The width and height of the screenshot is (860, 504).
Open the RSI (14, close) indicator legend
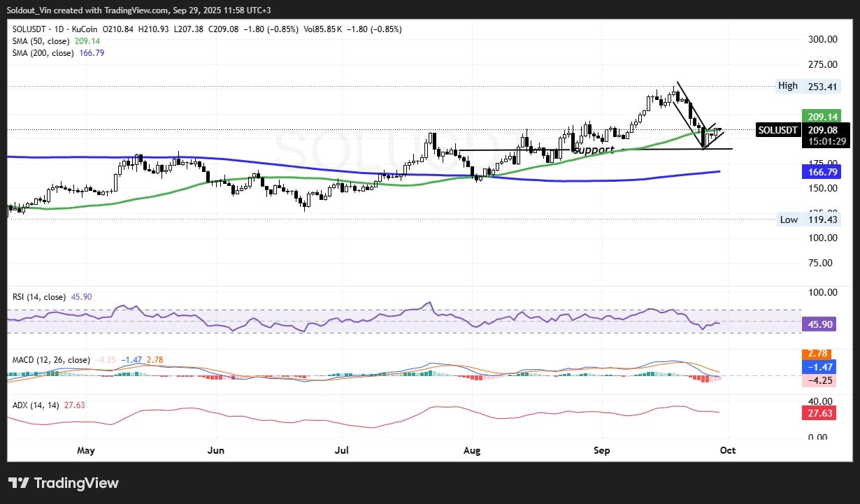pyautogui.click(x=39, y=297)
